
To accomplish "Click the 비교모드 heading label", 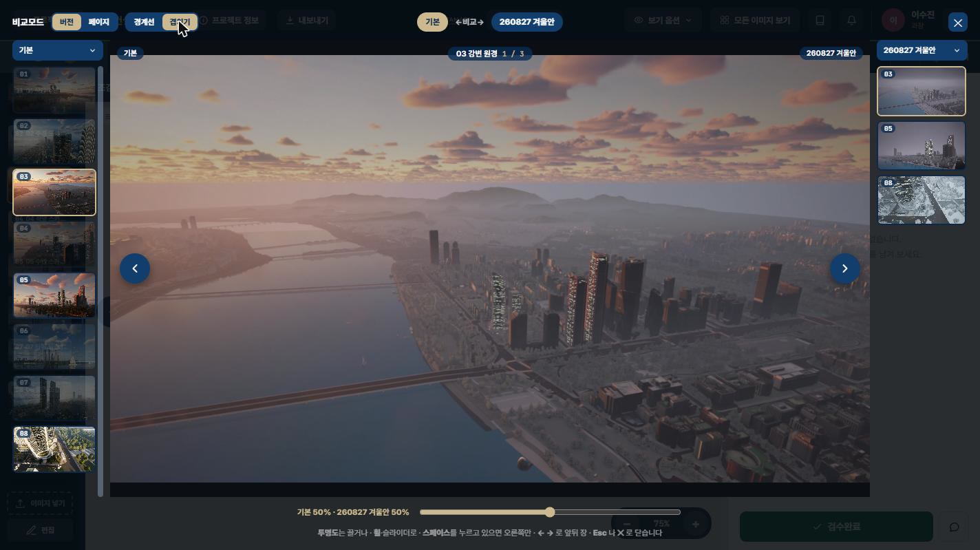I will [x=28, y=22].
